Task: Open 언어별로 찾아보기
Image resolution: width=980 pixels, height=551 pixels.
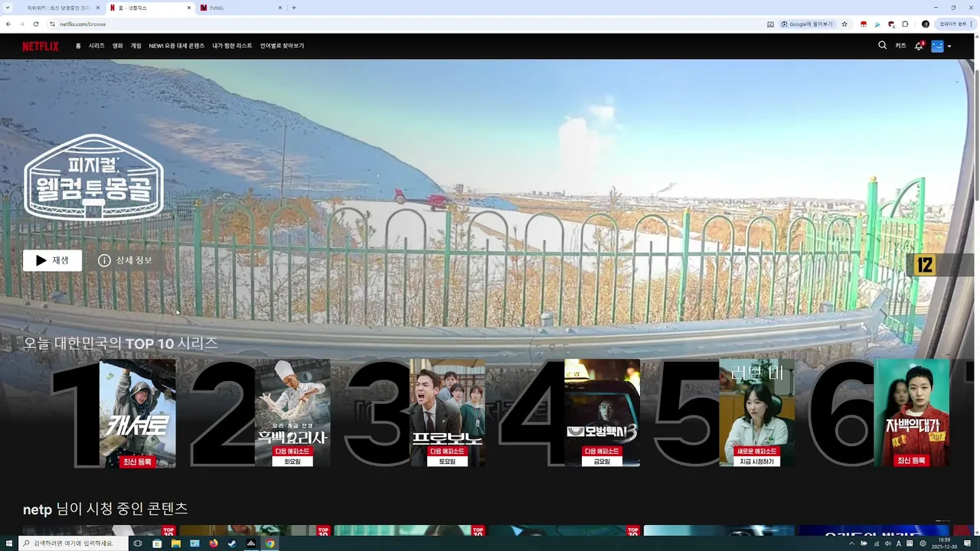Action: [282, 46]
